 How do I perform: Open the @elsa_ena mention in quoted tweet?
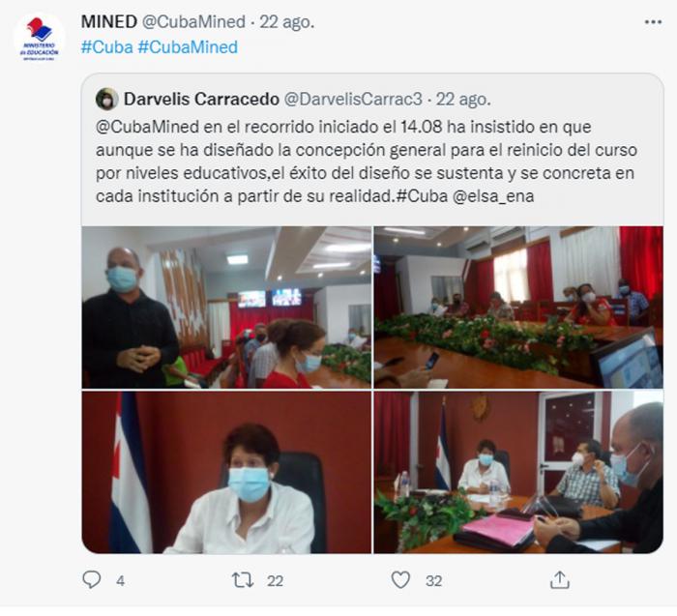[493, 196]
